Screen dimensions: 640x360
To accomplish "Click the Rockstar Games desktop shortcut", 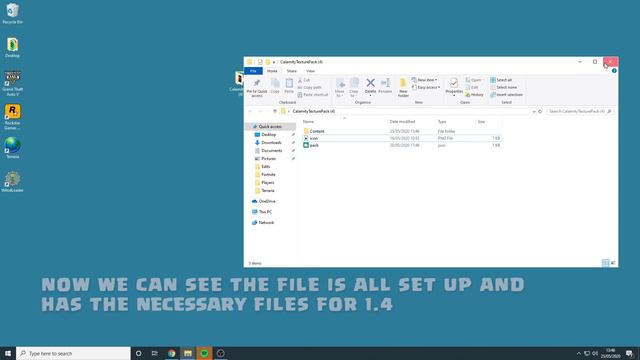I will (12, 117).
